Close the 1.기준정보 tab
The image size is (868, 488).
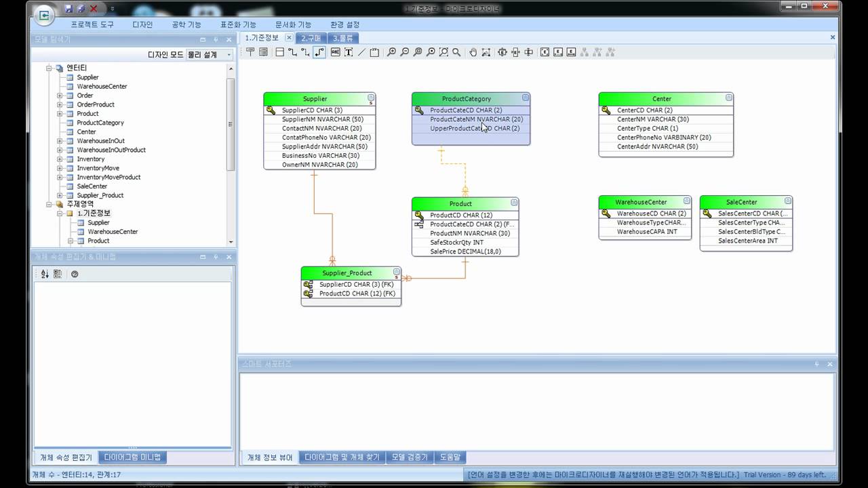[289, 38]
